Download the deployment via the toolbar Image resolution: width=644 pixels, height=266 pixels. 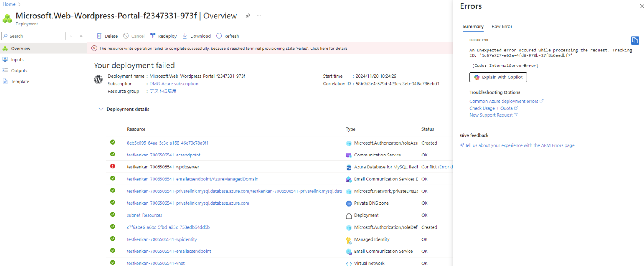pyautogui.click(x=197, y=36)
